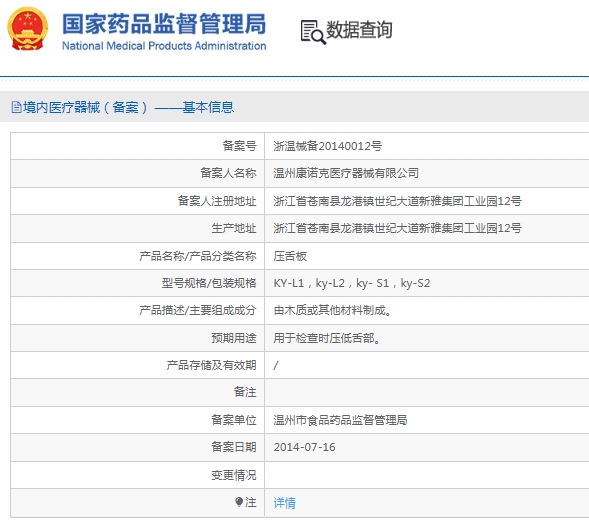Click the document icon before 境内医疗器械
The height and width of the screenshot is (526, 589).
pos(16,107)
